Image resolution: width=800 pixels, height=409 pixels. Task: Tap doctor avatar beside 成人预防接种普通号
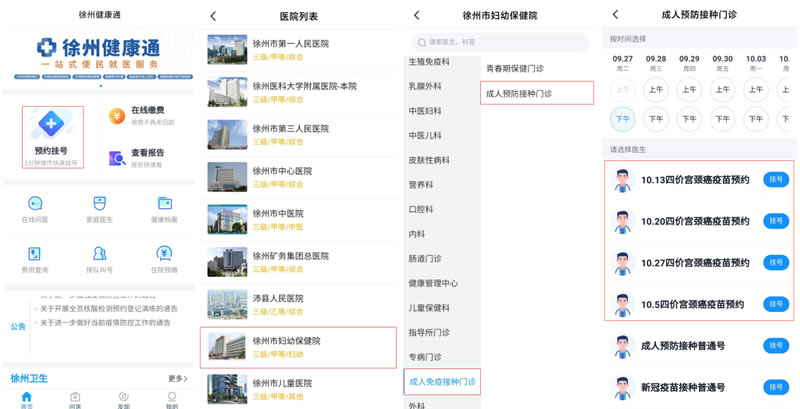622,346
